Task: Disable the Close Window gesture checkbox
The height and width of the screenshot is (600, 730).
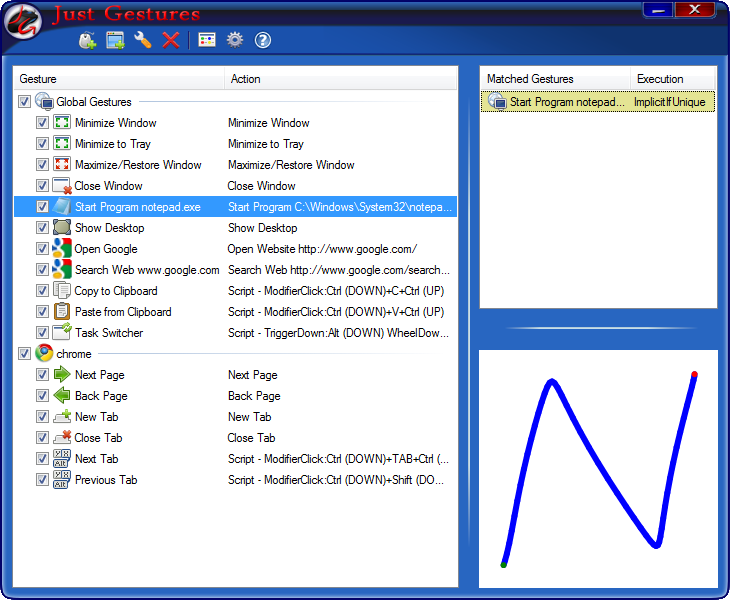Action: [42, 186]
